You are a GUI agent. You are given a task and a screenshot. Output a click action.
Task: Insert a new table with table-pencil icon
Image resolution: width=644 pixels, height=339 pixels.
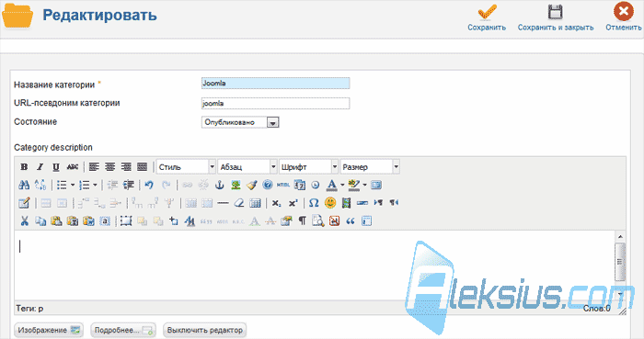24,203
